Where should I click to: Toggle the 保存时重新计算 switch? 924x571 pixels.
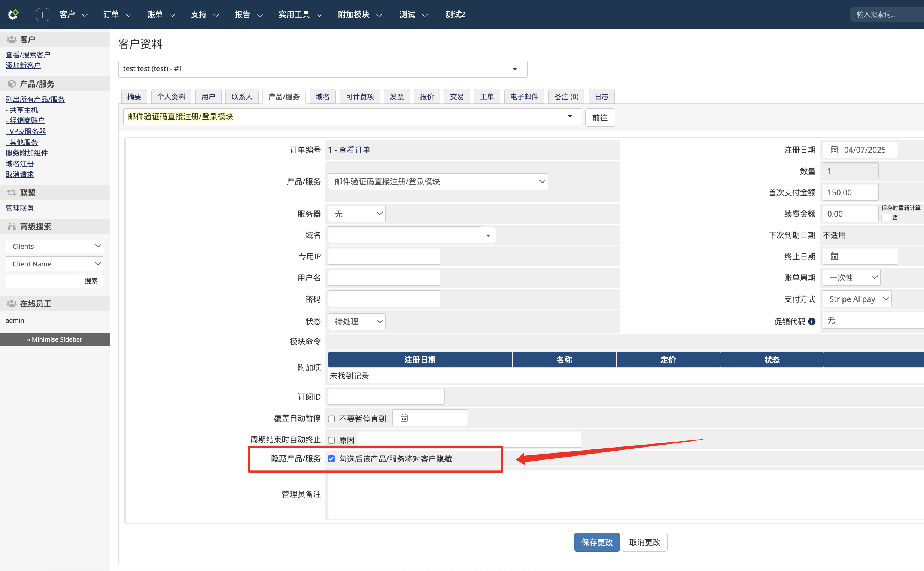pos(890,217)
